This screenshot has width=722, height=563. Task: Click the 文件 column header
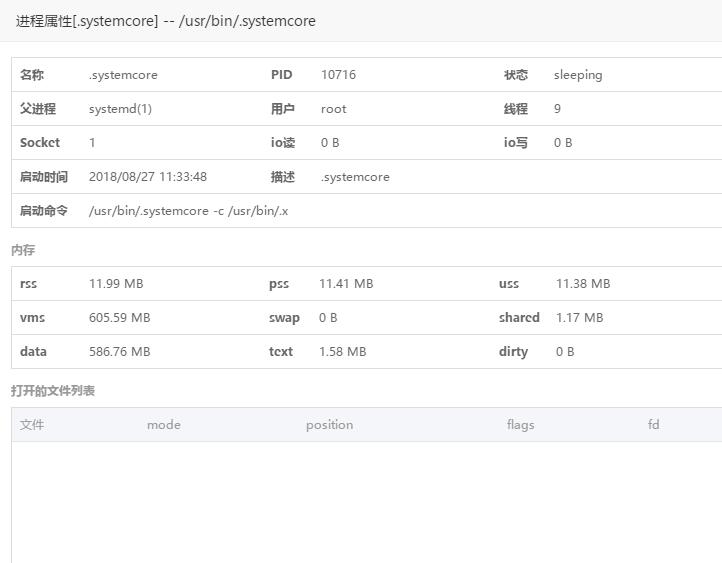click(32, 425)
